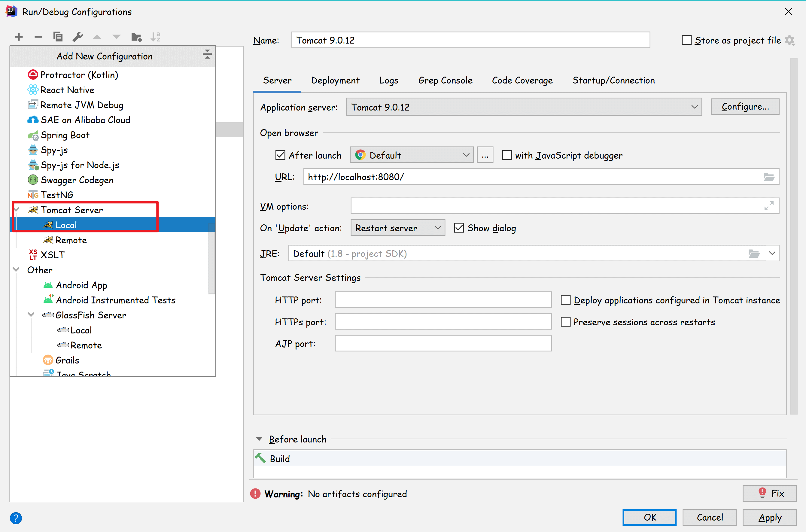Click the Remove Configuration minus icon
The height and width of the screenshot is (532, 806).
(x=38, y=37)
